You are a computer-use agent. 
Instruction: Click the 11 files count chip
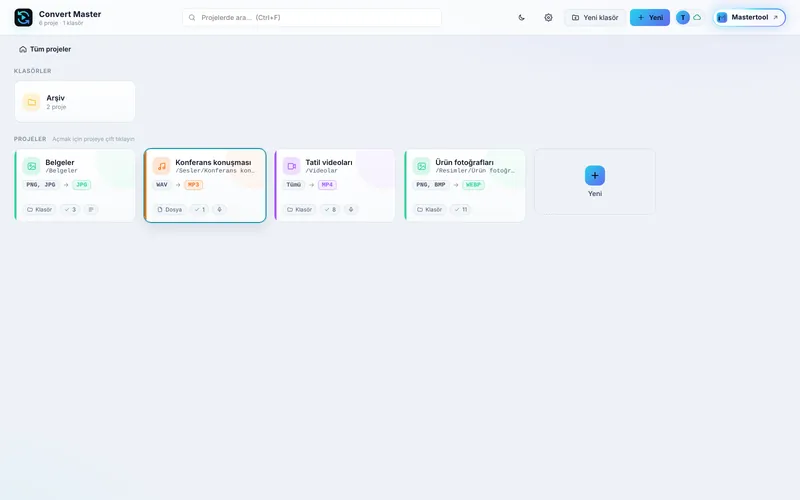(x=461, y=209)
